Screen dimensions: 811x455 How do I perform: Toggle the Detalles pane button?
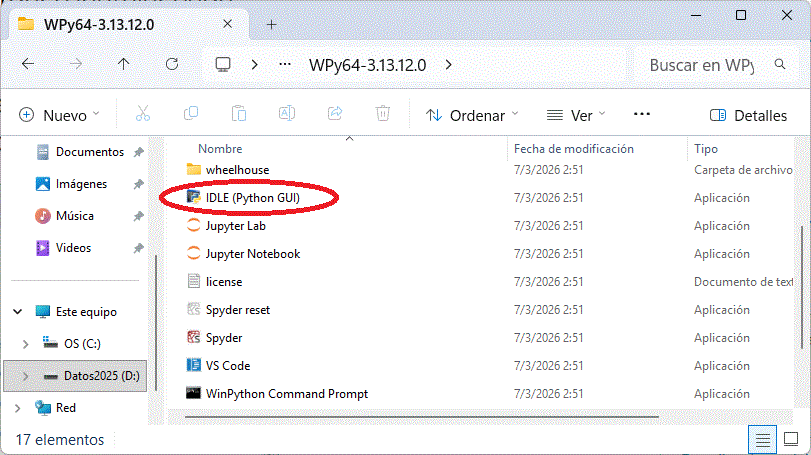click(x=748, y=115)
